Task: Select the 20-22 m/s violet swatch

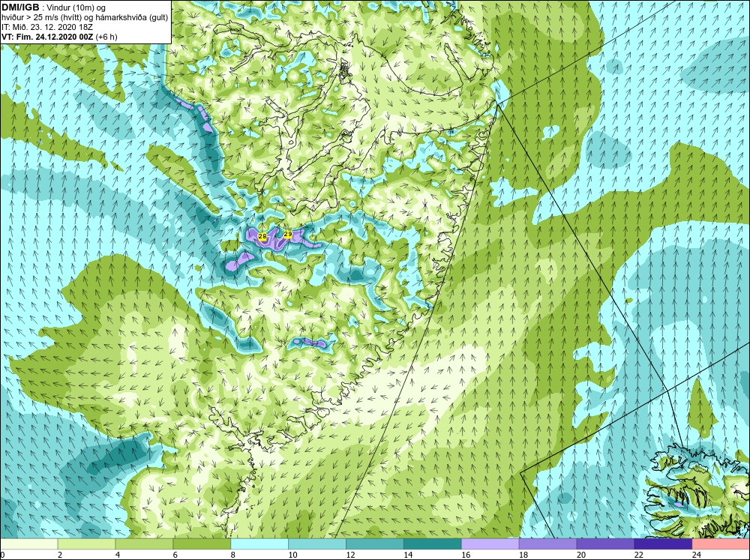Action: (605, 544)
